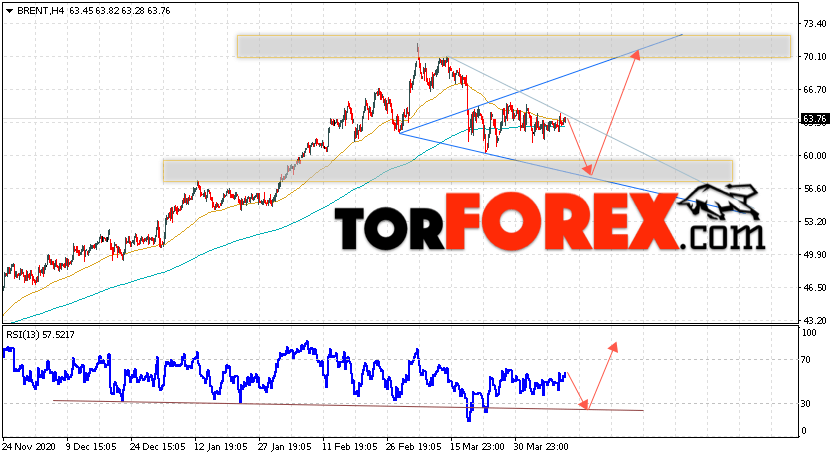
Task: Pick the 49.90 price level on the axis
Action: pyautogui.click(x=815, y=255)
